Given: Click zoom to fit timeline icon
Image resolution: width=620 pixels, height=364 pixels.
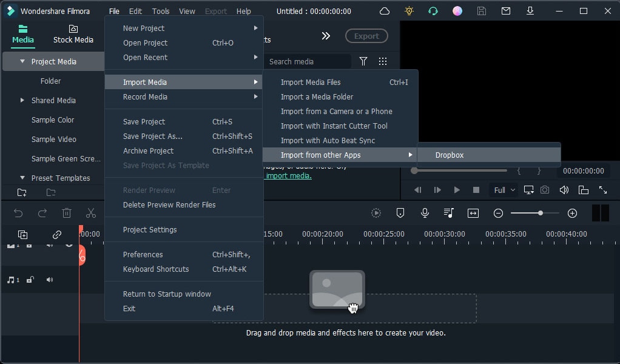Looking at the screenshot, I should coord(473,214).
